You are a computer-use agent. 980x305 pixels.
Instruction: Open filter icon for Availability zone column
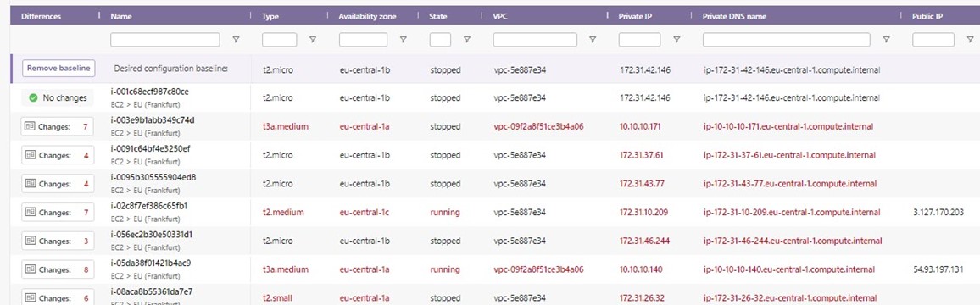pos(404,39)
